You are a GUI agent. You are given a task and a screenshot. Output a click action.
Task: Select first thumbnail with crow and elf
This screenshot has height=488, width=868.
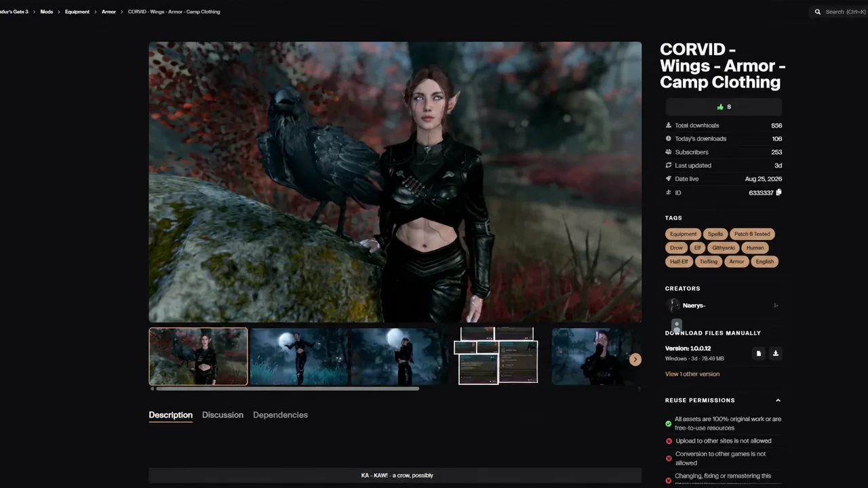(198, 357)
